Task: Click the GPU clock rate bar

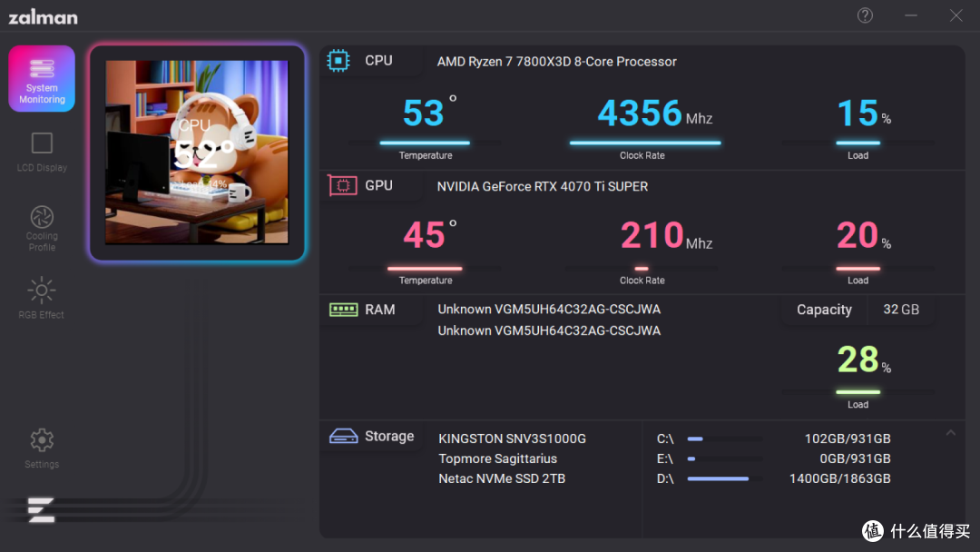Action: coord(642,268)
